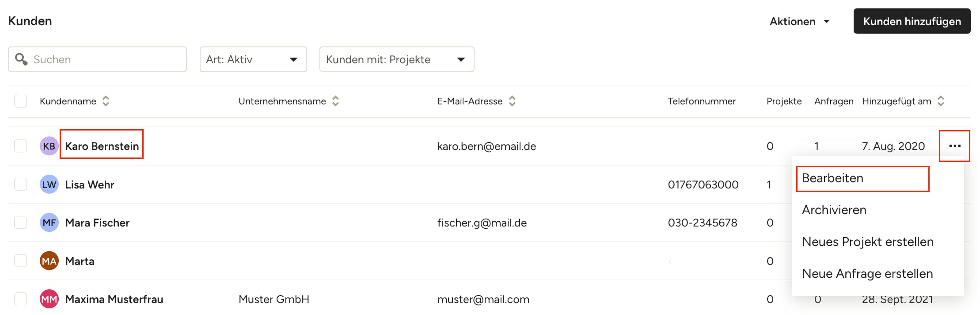Click the LW avatar of Lisa Wehr
This screenshot has height=315, width=980.
tap(49, 184)
